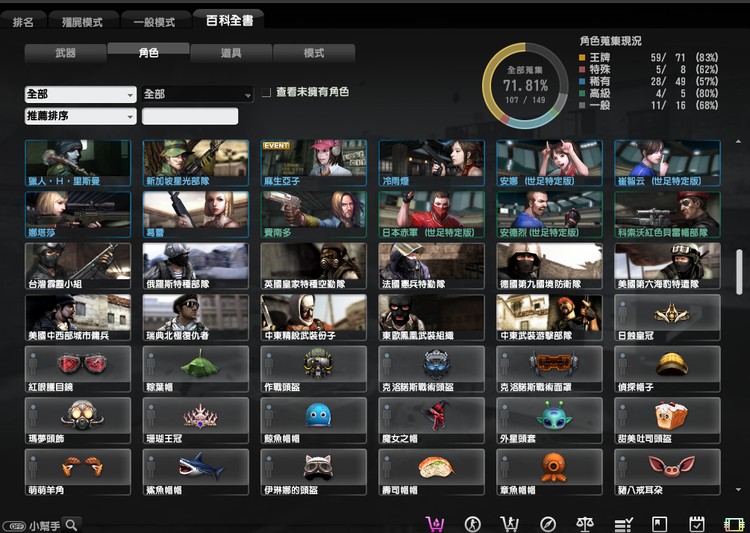This screenshot has width=750, height=533.
Task: Click the bookmark page icon
Action: coord(660,524)
